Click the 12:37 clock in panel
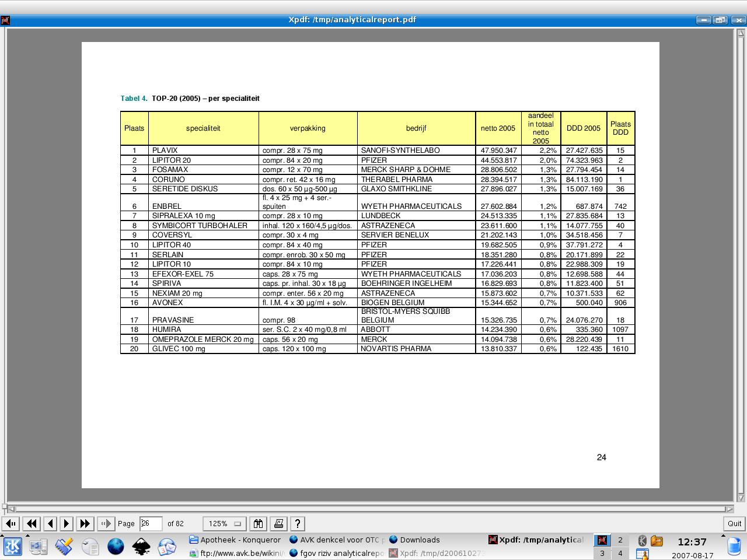This screenshot has height=560, width=747. pos(692,542)
